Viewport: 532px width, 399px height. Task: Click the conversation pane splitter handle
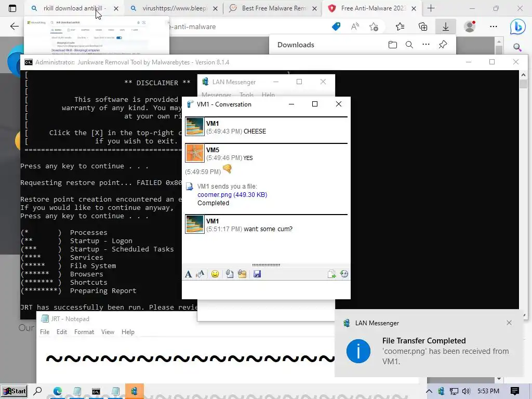tap(266, 265)
